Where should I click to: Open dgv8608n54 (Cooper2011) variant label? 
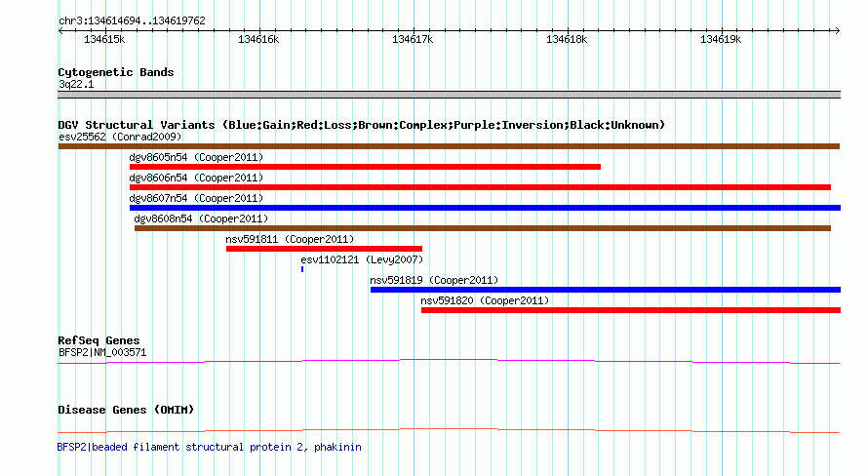click(x=201, y=218)
